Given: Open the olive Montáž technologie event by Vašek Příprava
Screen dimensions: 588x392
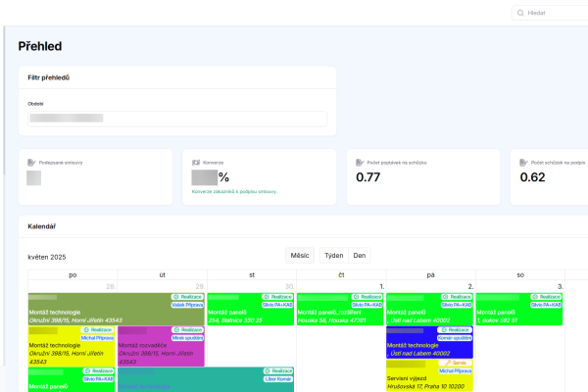Looking at the screenshot, I should tap(117, 309).
